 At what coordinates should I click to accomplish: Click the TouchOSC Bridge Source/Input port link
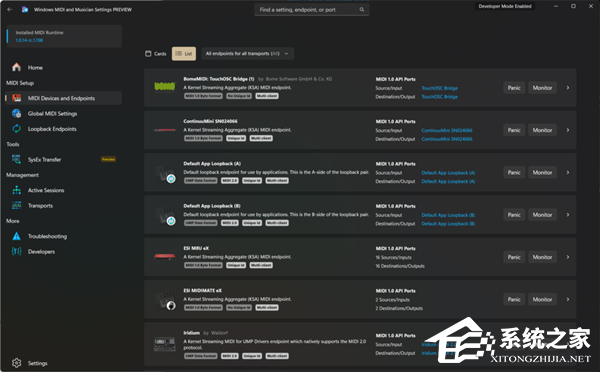(439, 88)
